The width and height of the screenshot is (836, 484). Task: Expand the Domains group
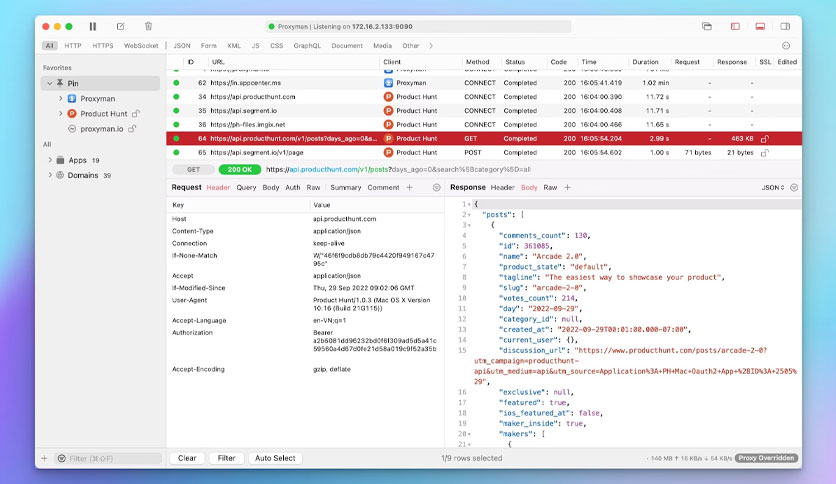coord(50,175)
